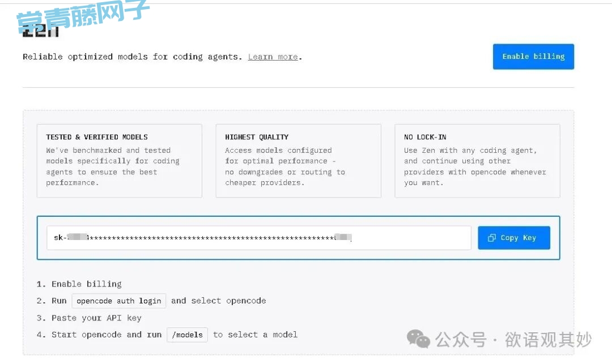Click the "Start opencode and run" step text
Viewport: 612px width, 364px height.
107,335
